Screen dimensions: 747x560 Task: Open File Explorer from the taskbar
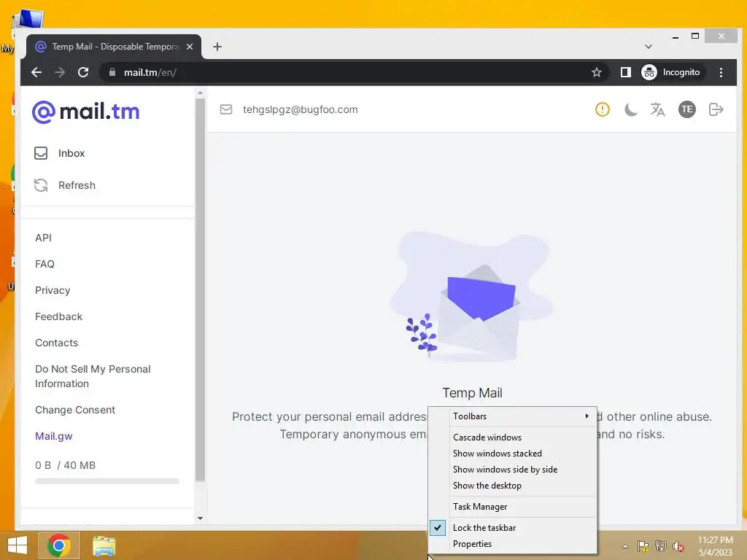pos(104,546)
